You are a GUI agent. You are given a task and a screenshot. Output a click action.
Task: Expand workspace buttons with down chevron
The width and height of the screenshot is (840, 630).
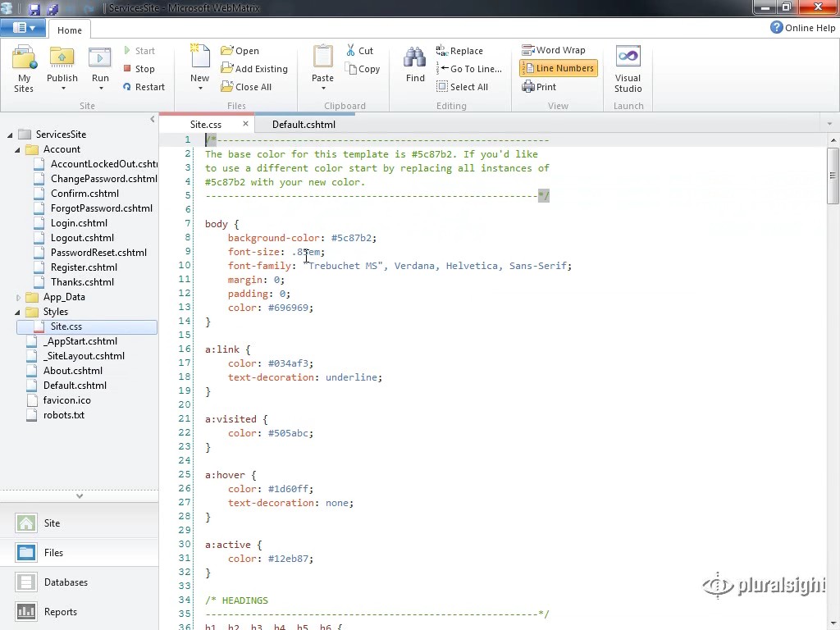click(80, 496)
